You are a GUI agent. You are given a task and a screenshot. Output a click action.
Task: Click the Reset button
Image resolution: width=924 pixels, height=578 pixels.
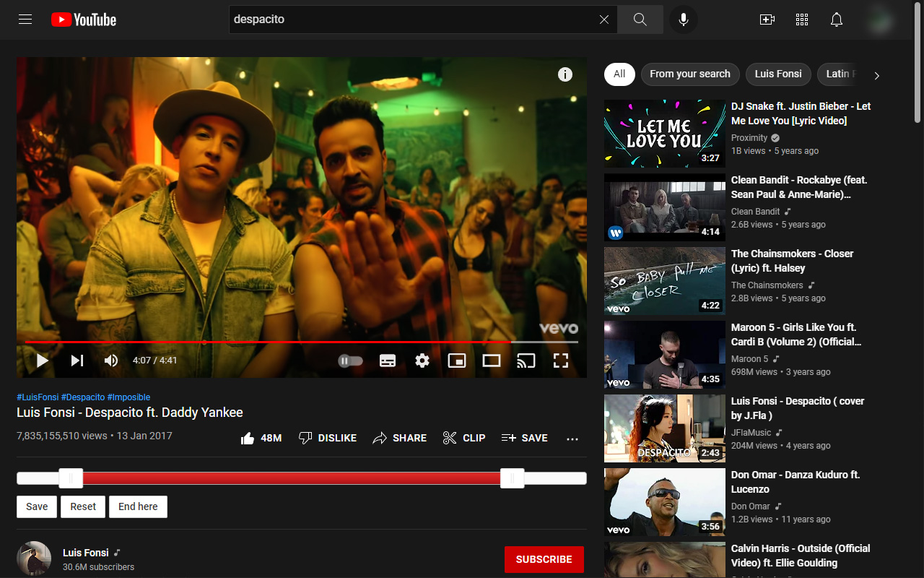83,506
